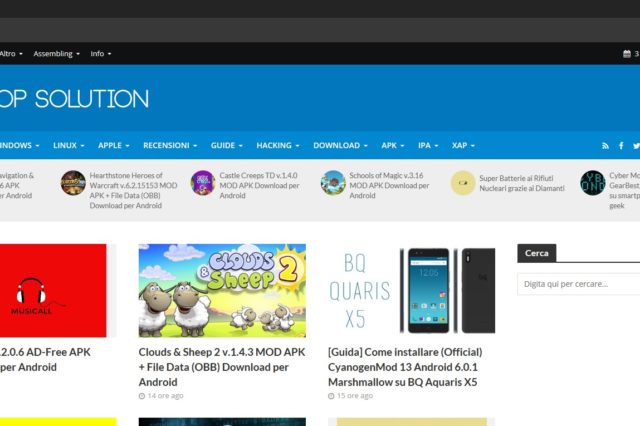Open Schools of Magic v.3.16 link
Viewport: 640px width, 426px height.
[x=389, y=185]
